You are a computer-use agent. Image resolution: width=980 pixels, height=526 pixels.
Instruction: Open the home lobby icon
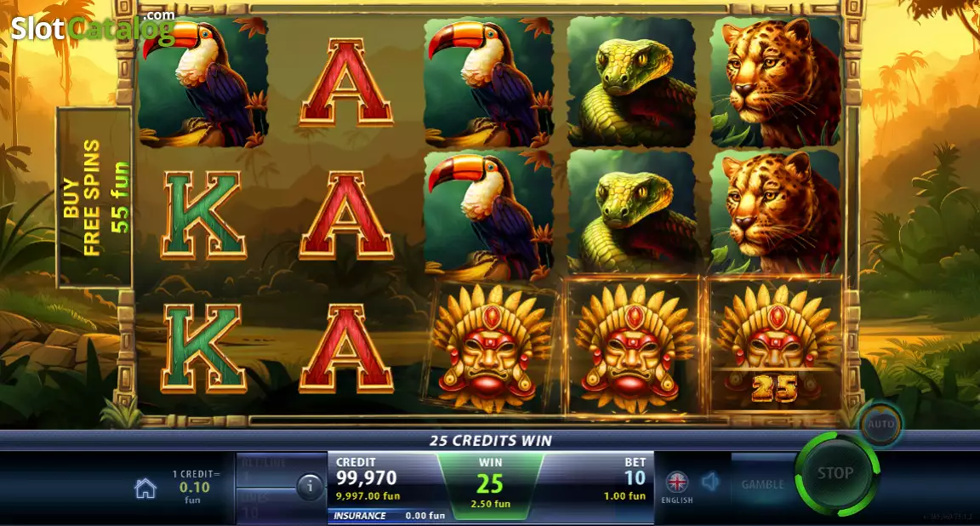point(145,489)
